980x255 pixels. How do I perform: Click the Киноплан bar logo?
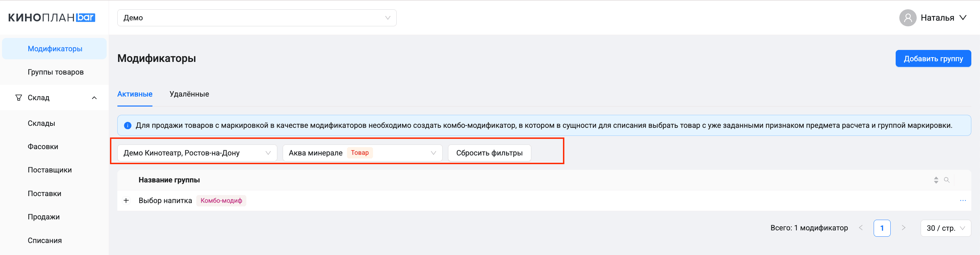(52, 18)
